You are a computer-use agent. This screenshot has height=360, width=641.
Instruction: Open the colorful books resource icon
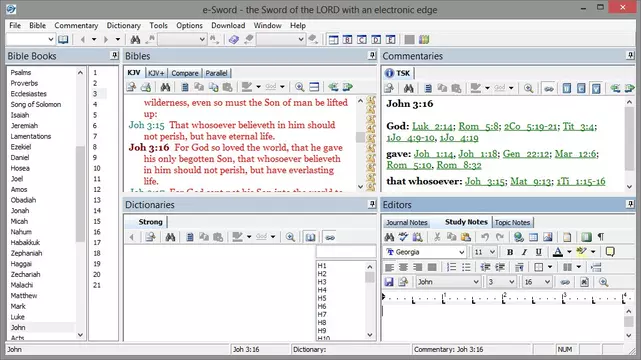pos(424,40)
